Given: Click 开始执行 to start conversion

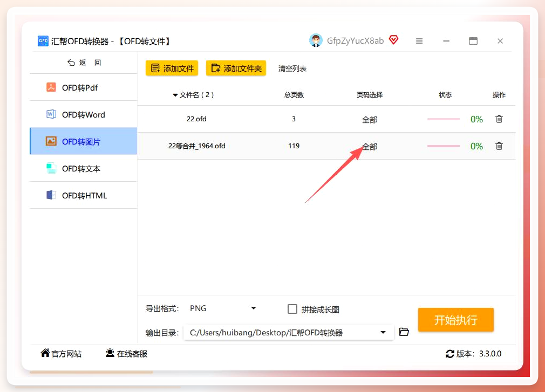Looking at the screenshot, I should coord(455,320).
